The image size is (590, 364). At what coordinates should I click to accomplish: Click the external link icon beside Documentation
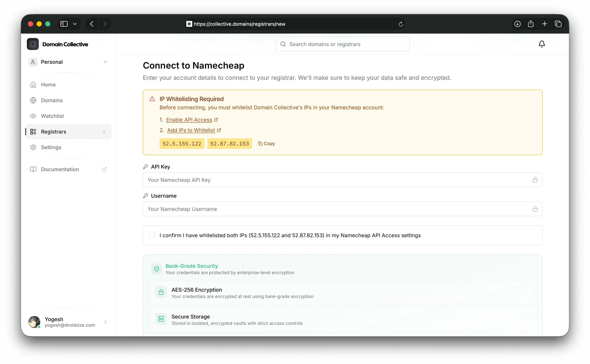pyautogui.click(x=104, y=169)
